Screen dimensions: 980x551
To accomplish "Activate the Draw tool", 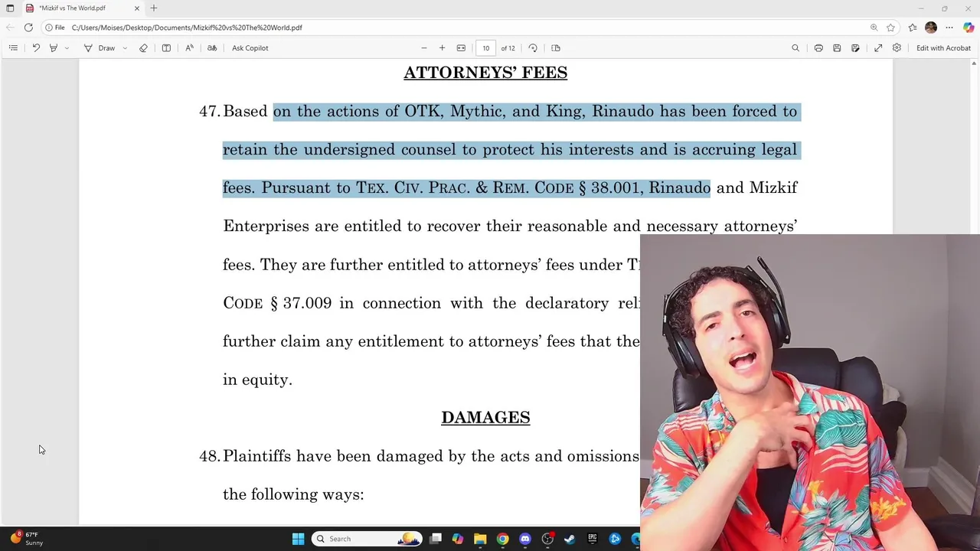I will click(100, 47).
